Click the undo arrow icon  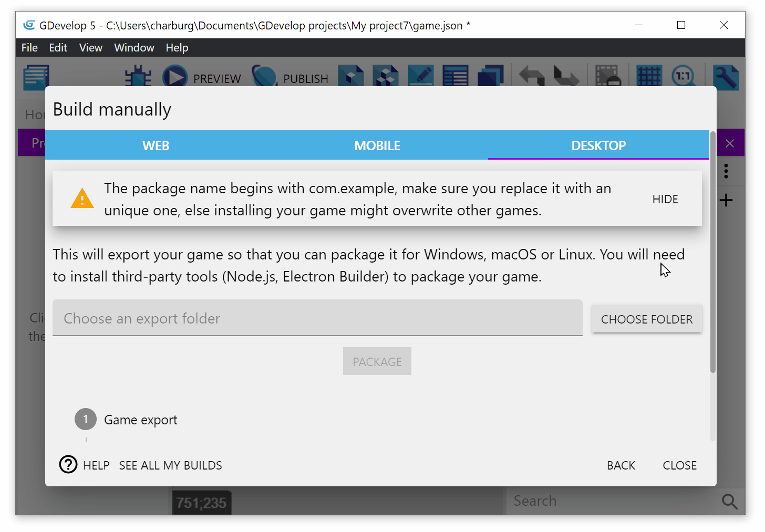click(532, 77)
